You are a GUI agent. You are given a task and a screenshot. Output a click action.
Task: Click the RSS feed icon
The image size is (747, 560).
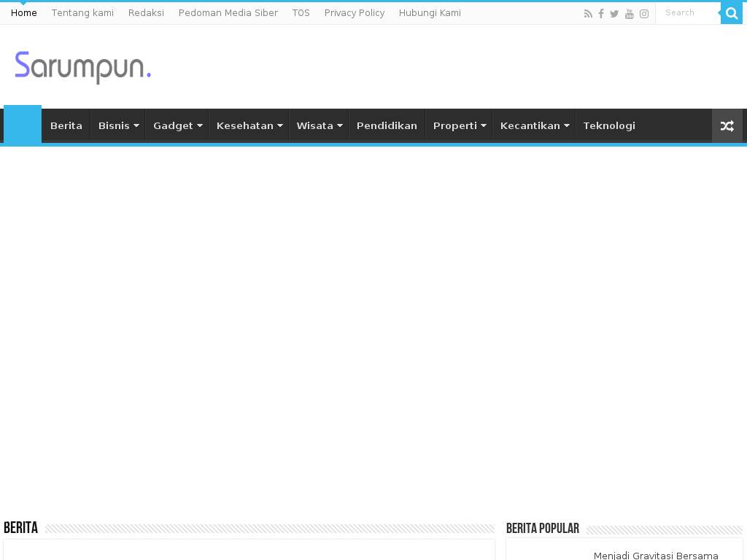pos(588,14)
